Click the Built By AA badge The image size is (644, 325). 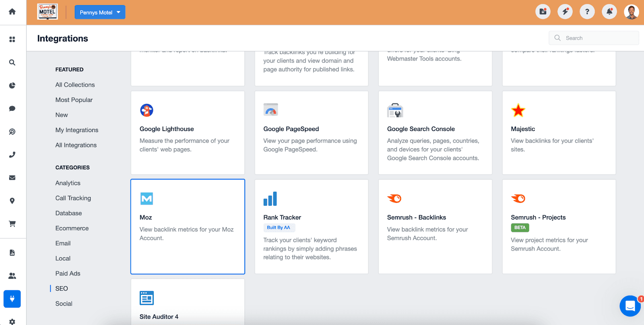[x=279, y=228]
